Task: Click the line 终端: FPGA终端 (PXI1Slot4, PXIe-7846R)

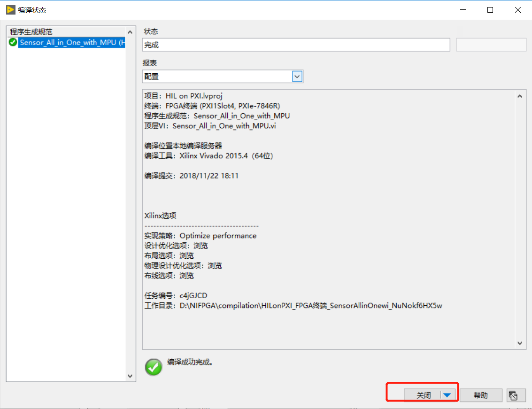Action: click(x=212, y=106)
